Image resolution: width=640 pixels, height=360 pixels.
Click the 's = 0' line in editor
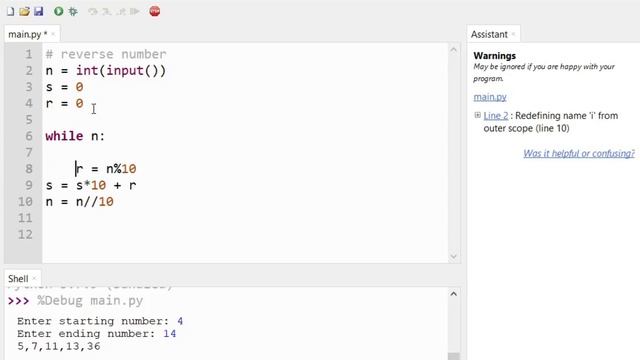click(x=64, y=87)
